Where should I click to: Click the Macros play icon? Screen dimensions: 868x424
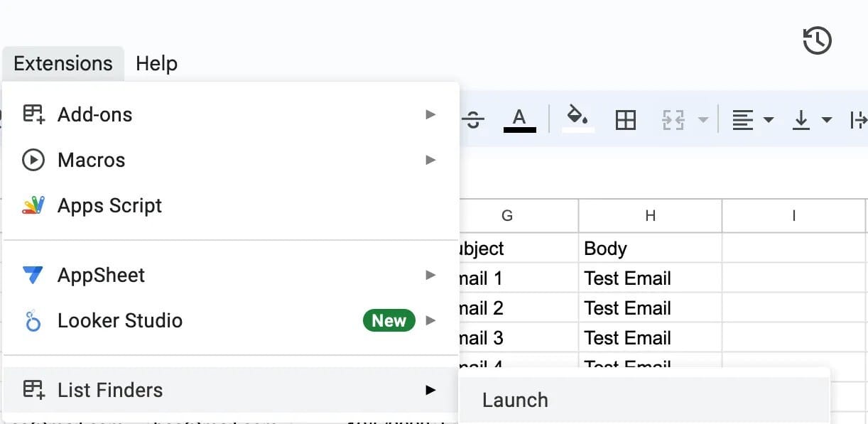tap(33, 160)
